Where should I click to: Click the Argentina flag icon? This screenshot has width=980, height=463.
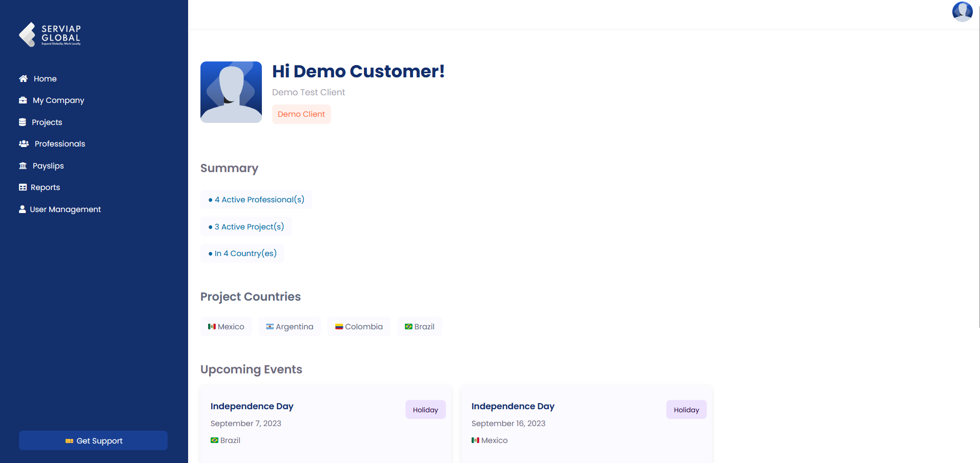coord(270,327)
